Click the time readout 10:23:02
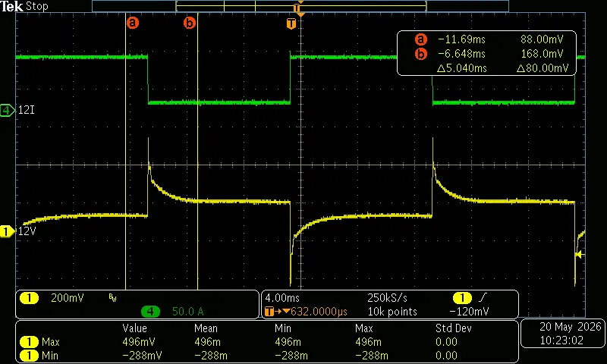This screenshot has height=364, width=607. click(x=561, y=340)
